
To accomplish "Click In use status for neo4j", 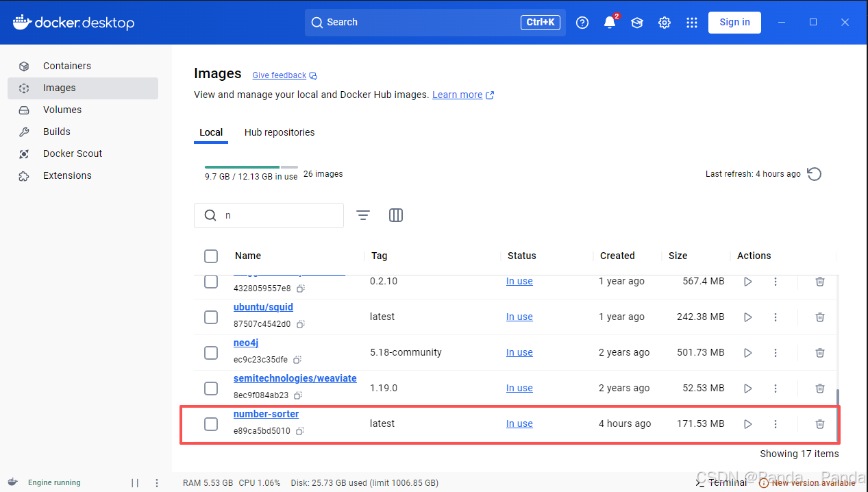I will (519, 353).
